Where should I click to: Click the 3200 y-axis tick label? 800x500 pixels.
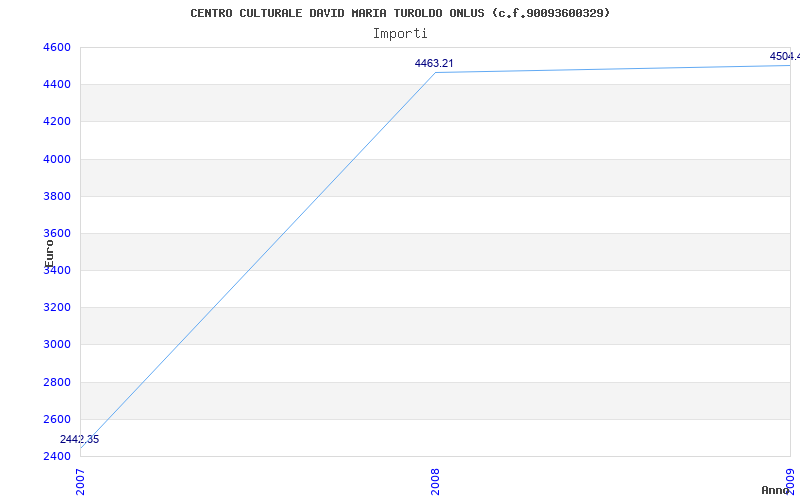pyautogui.click(x=57, y=308)
